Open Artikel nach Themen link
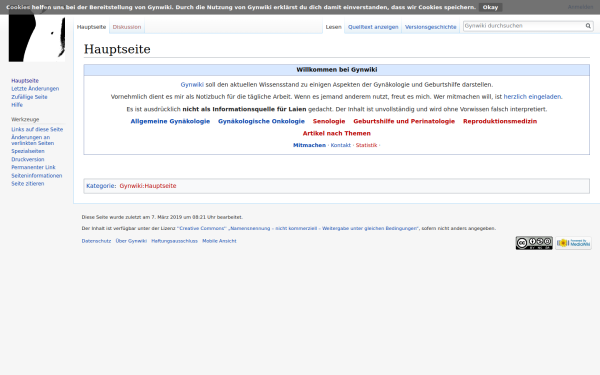 pyautogui.click(x=337, y=133)
